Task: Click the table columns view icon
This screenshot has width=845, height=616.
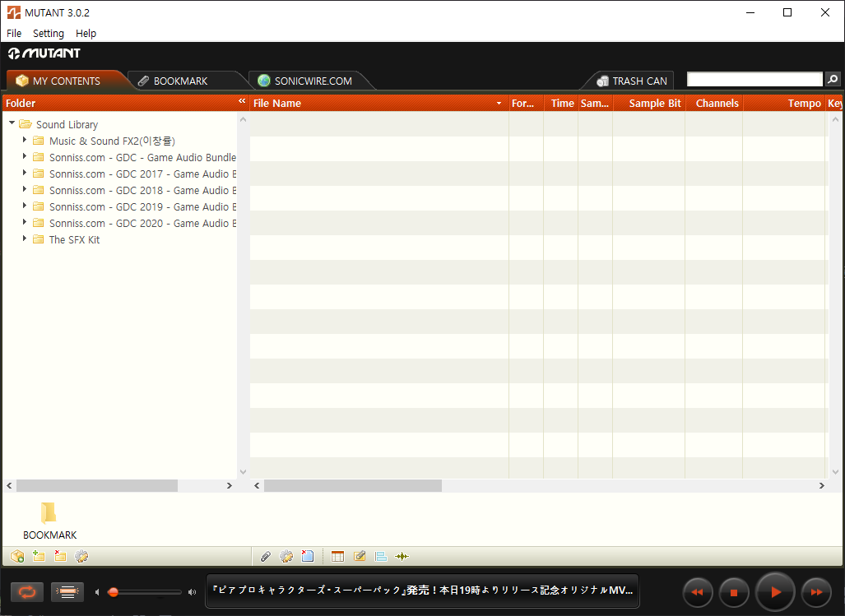Action: click(x=338, y=556)
